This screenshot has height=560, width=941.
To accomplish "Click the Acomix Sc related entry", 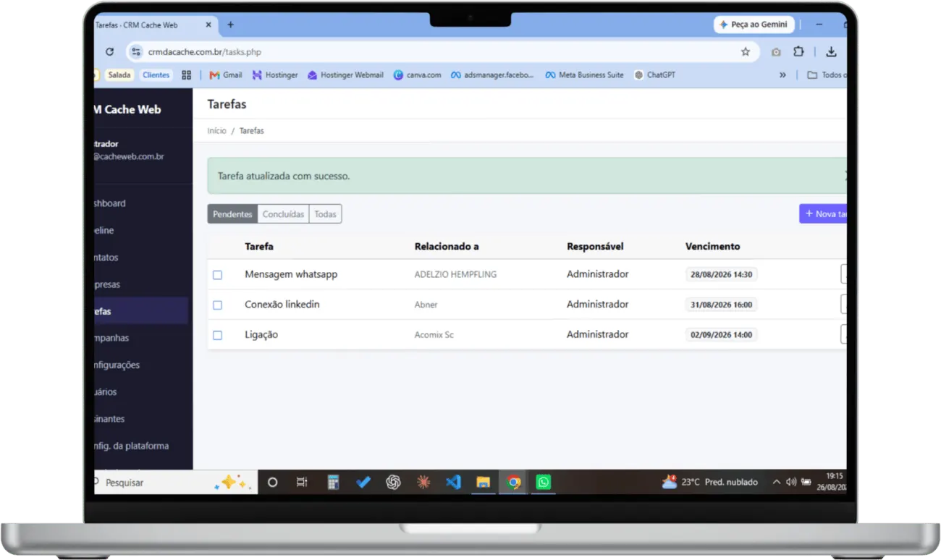I will click(434, 336).
